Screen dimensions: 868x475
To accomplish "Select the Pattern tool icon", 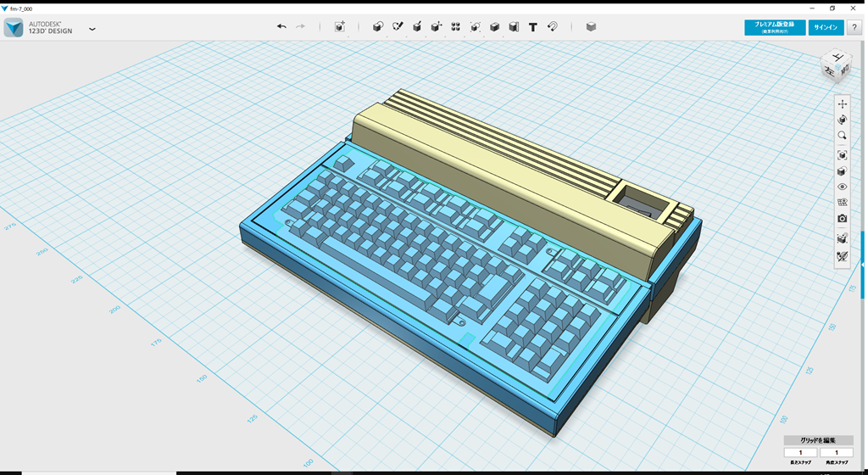I will pos(455,27).
